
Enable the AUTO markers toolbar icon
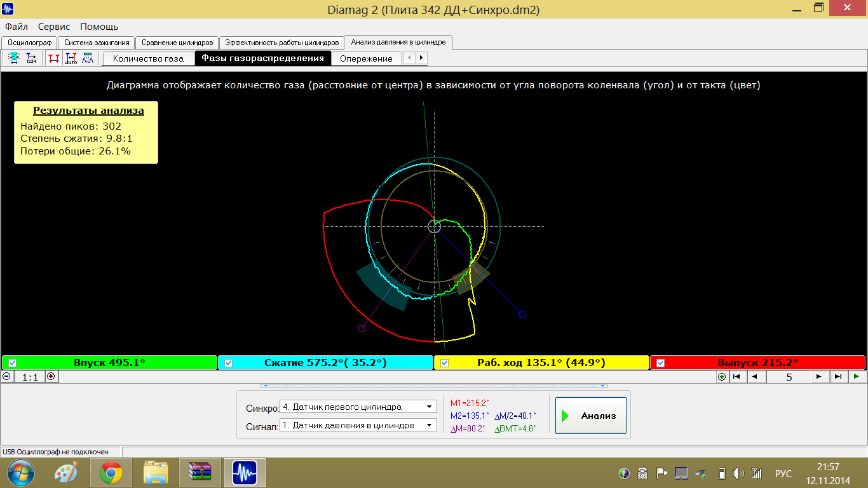coord(71,58)
